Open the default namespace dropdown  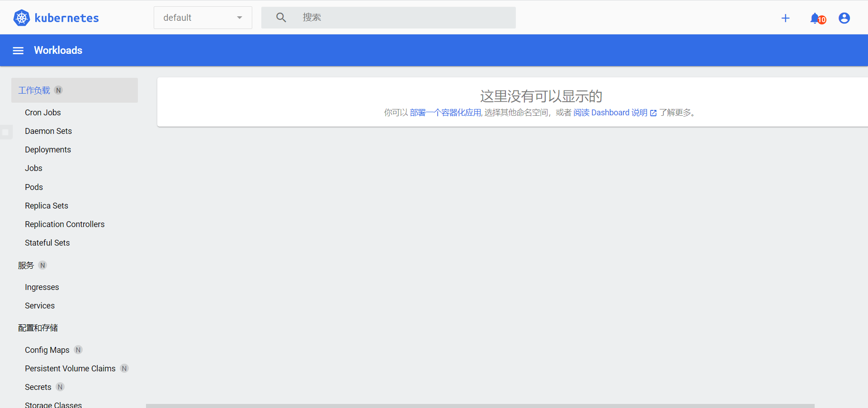[x=203, y=18]
